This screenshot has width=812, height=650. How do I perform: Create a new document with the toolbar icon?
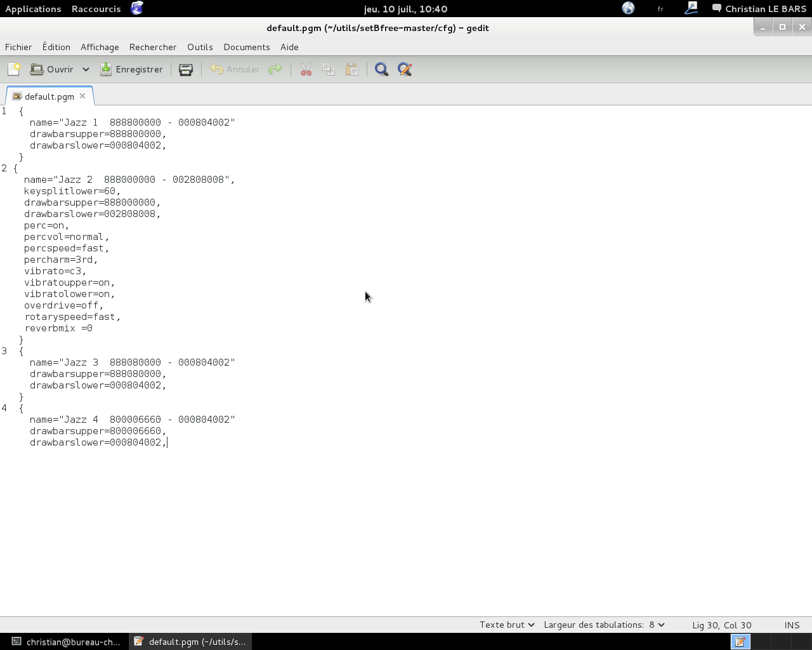pyautogui.click(x=13, y=69)
